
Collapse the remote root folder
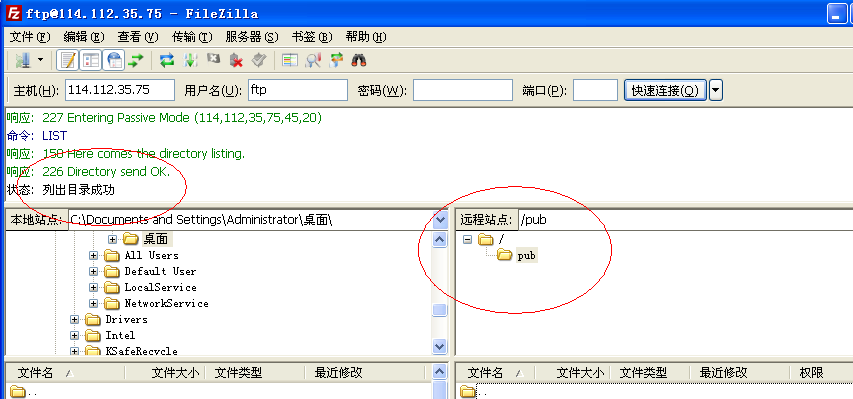pos(467,239)
